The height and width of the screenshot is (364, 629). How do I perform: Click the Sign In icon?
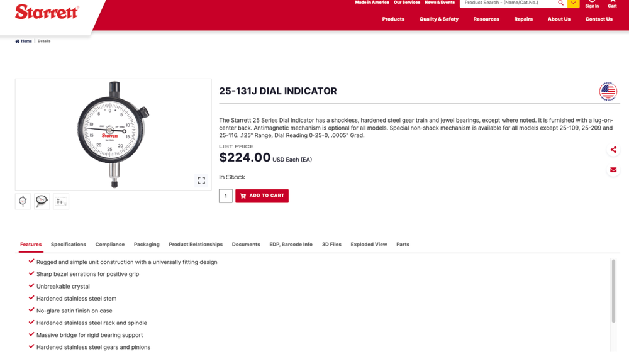(592, 3)
